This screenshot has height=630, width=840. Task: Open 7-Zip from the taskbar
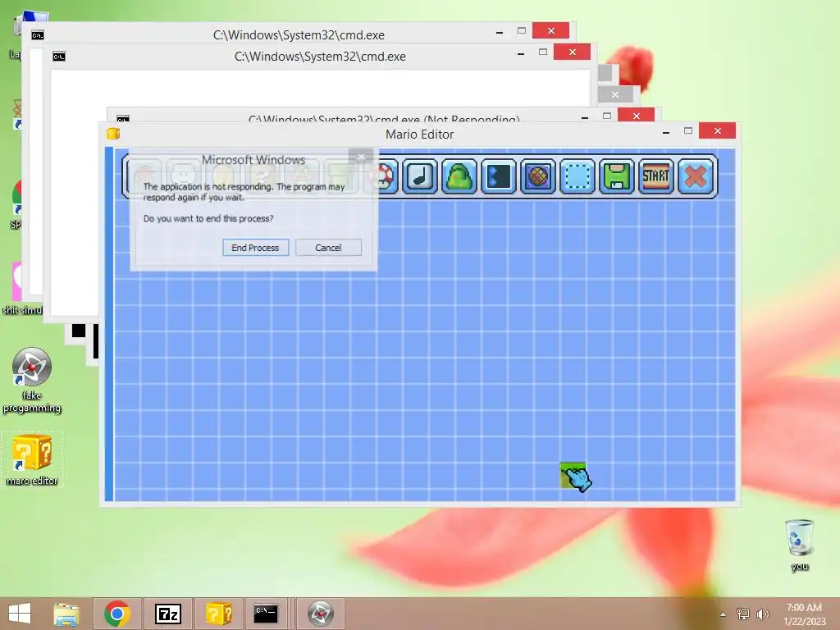point(167,614)
